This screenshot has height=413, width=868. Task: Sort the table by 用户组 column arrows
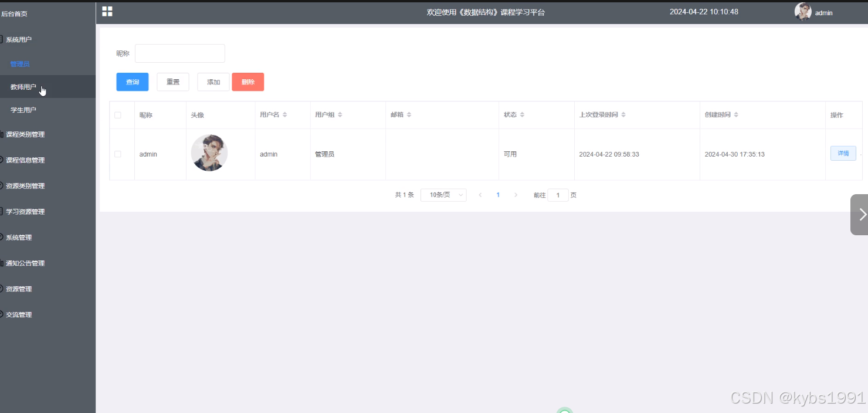click(x=340, y=115)
